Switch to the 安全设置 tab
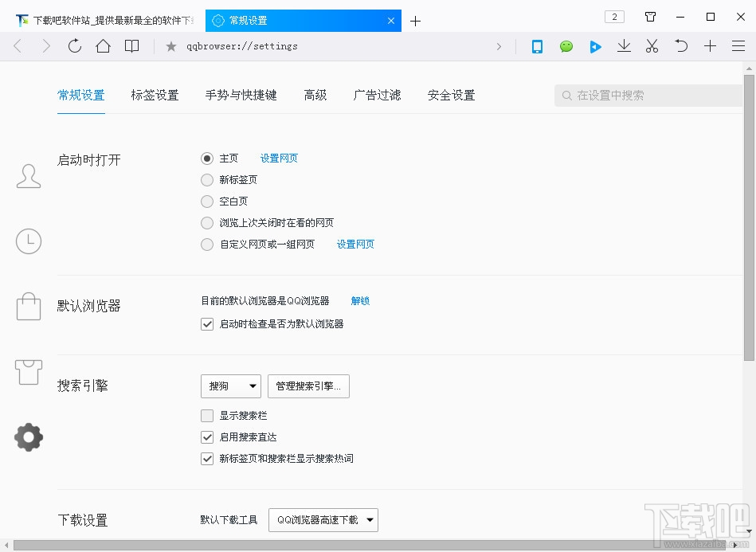The image size is (756, 552). (450, 95)
